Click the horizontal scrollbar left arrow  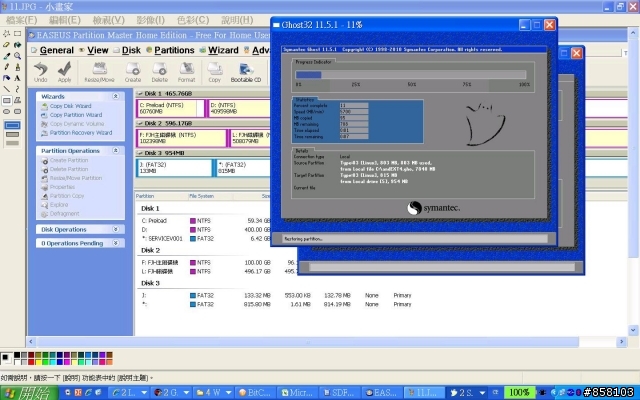pyautogui.click(x=31, y=342)
